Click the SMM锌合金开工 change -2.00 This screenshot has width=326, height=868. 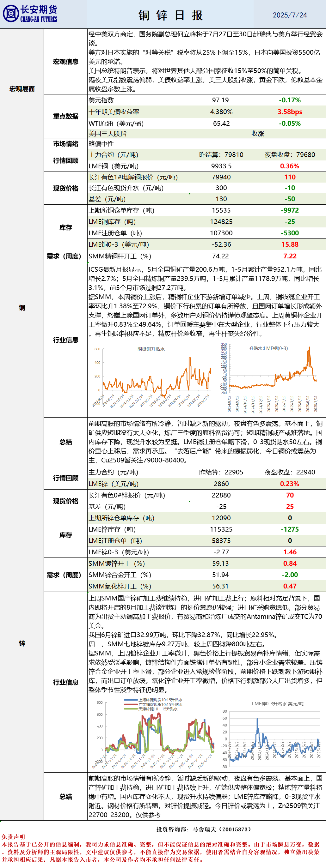(x=290, y=575)
